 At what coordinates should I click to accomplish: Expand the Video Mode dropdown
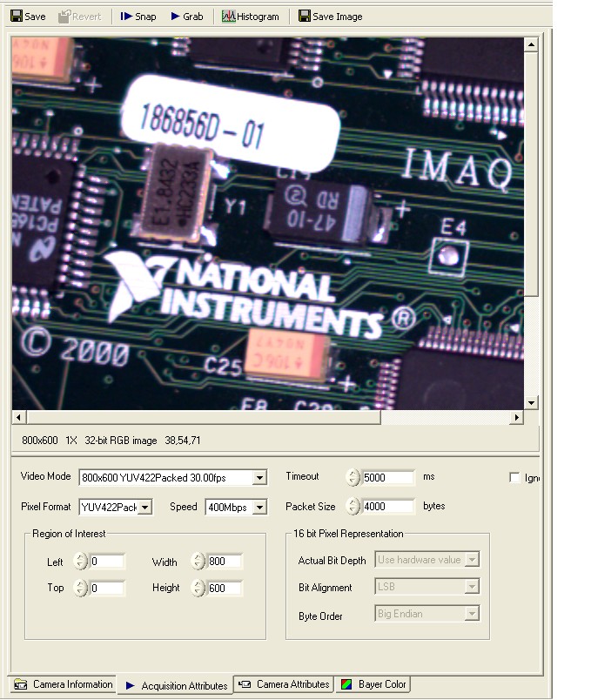tap(259, 478)
